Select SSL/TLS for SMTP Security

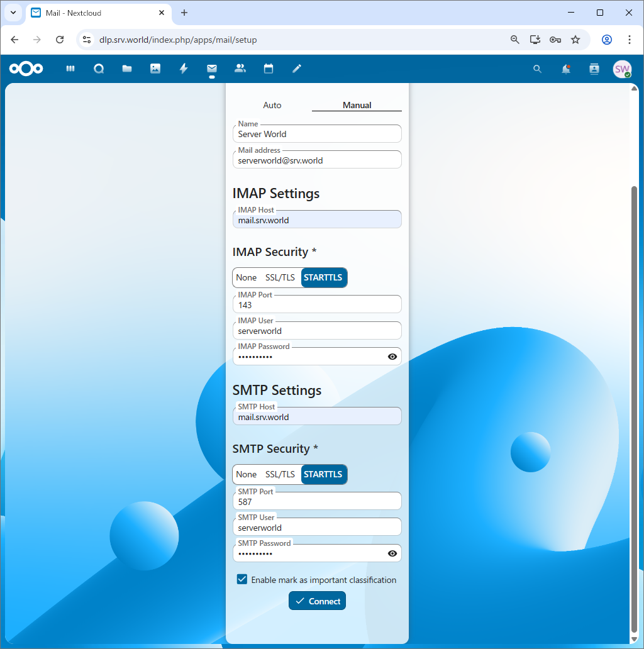(x=280, y=474)
